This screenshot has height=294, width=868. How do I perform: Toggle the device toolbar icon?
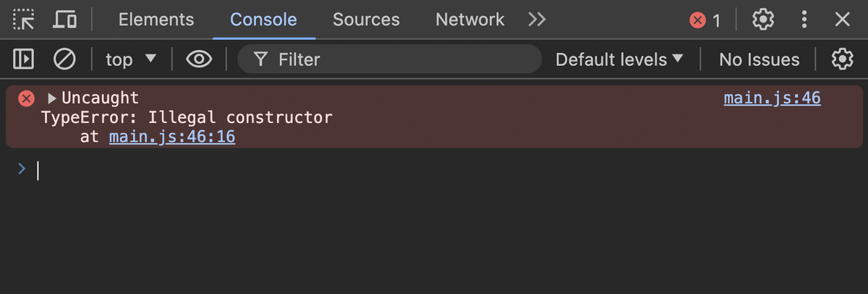point(64,20)
